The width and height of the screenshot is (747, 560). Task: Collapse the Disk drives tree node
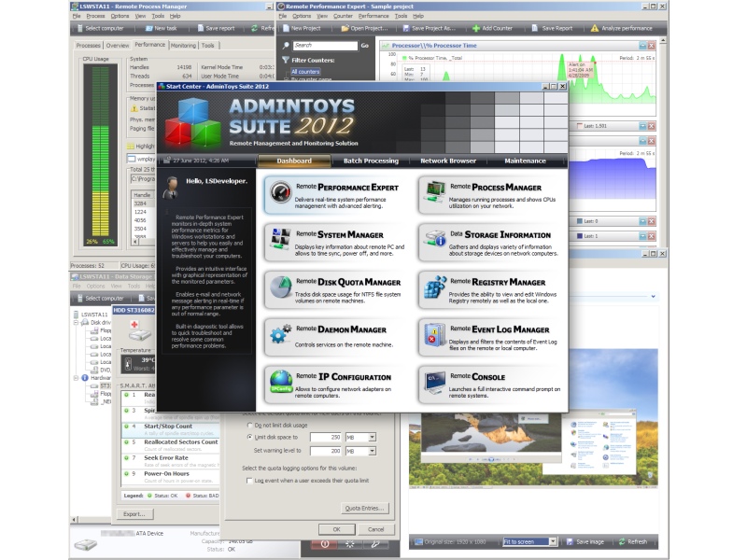(x=76, y=323)
